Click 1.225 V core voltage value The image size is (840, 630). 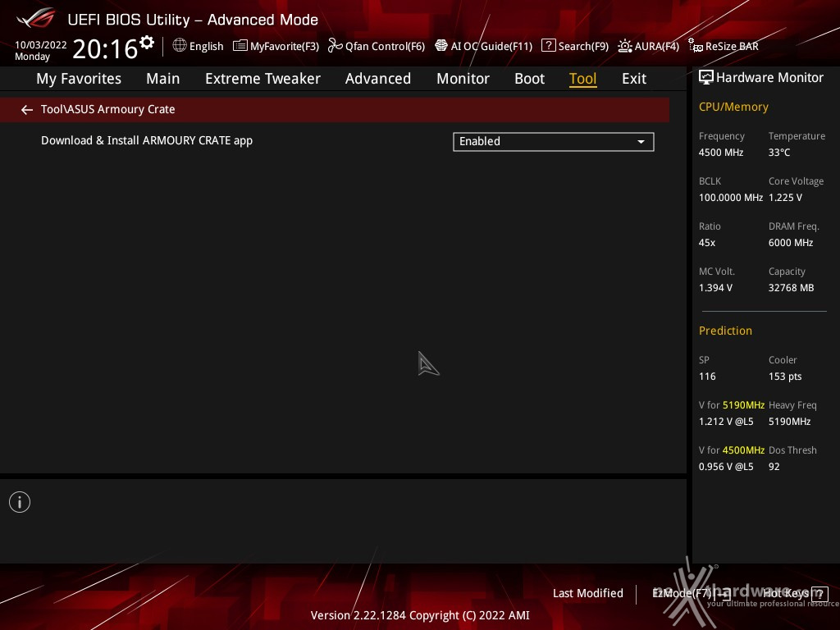785,197
